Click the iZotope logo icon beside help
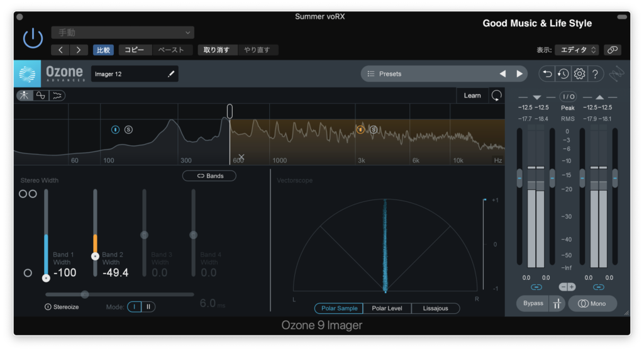The height and width of the screenshot is (351, 644). click(617, 74)
